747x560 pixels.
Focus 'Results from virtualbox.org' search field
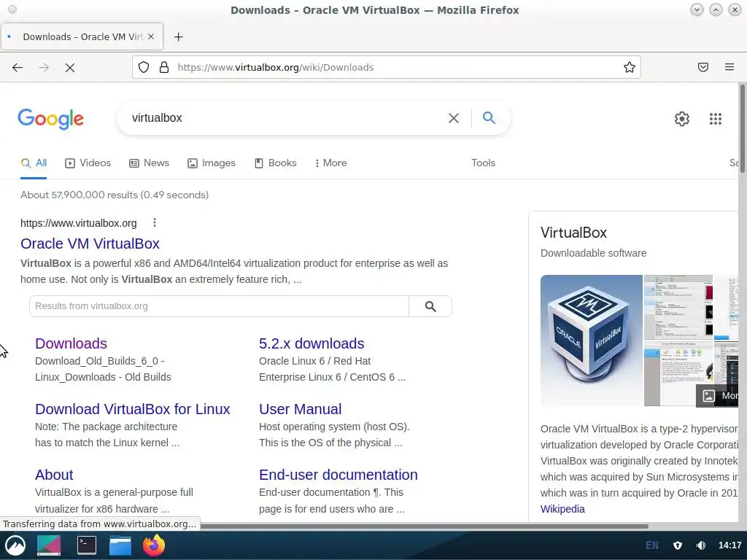[219, 306]
